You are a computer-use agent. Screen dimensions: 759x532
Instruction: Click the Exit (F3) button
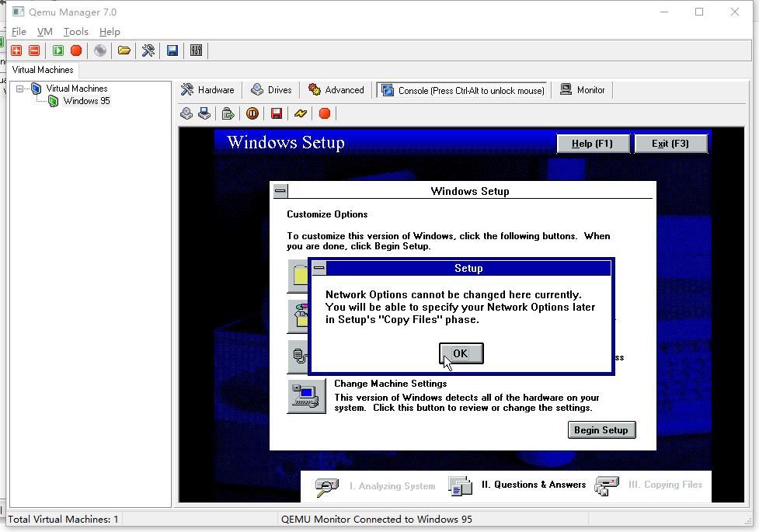[x=670, y=144]
